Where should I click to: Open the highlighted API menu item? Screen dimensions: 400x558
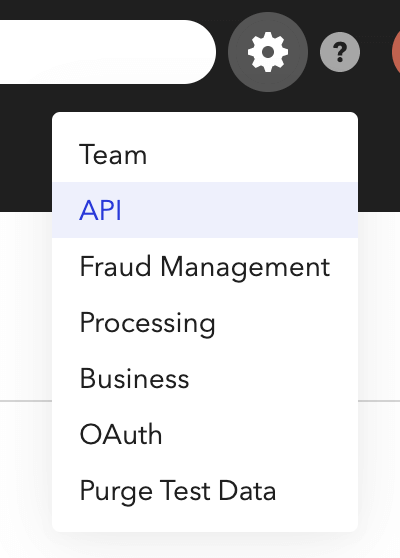point(205,210)
